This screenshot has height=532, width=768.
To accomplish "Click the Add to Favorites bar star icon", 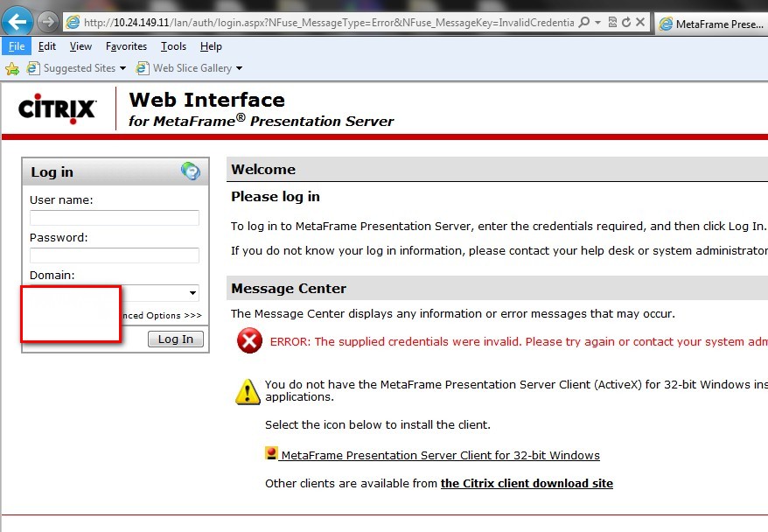I will point(12,68).
